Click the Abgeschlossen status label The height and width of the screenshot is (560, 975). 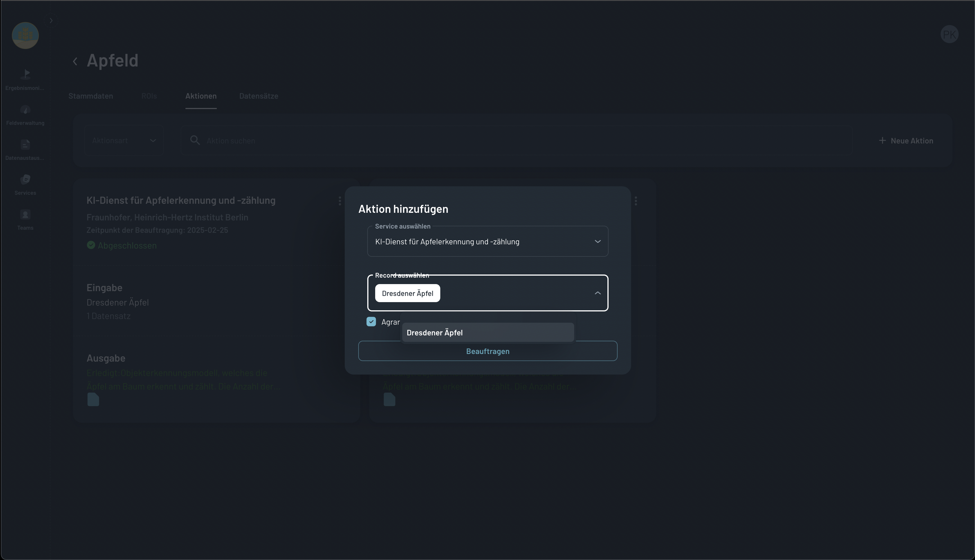(127, 245)
